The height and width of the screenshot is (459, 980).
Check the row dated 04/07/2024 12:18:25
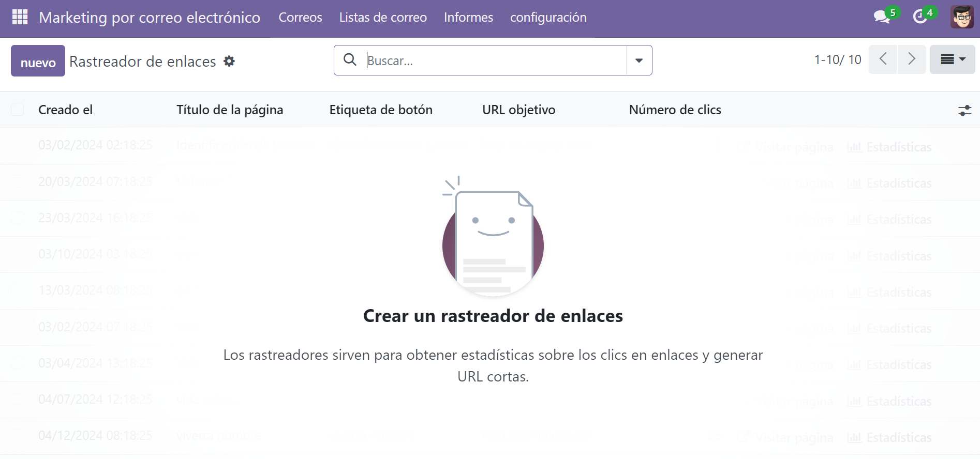[x=18, y=399]
